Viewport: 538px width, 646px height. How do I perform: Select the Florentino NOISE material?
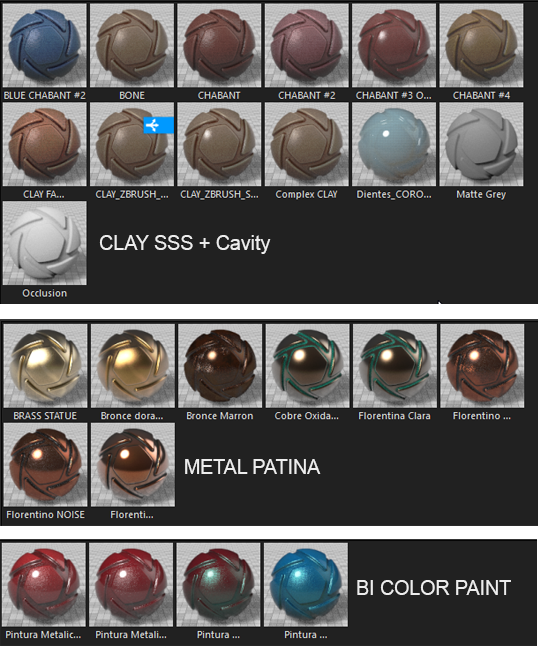pyautogui.click(x=45, y=465)
